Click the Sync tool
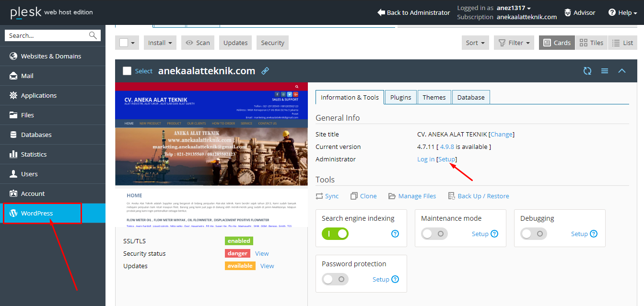Viewport: 644px width, 306px height. tap(327, 196)
